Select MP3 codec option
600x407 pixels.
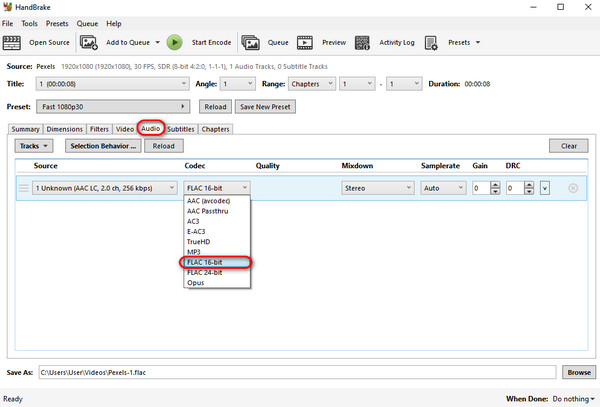(217, 252)
